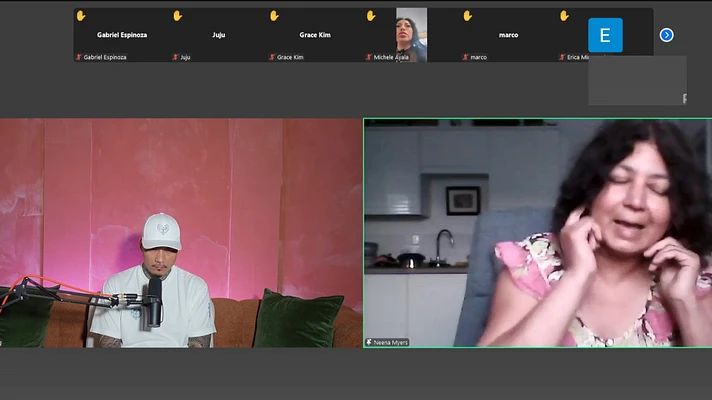Screen dimensions: 712x400
Task: Select the video of the man in the white cap
Action: [181, 232]
